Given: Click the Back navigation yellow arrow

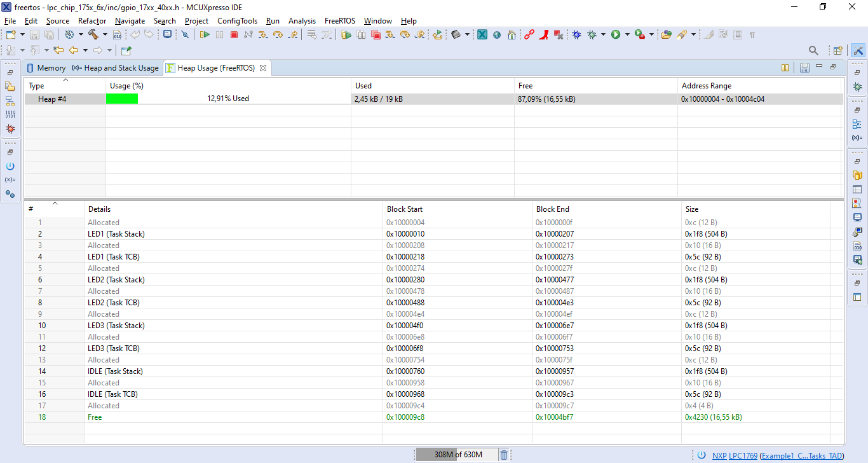Looking at the screenshot, I should (73, 50).
